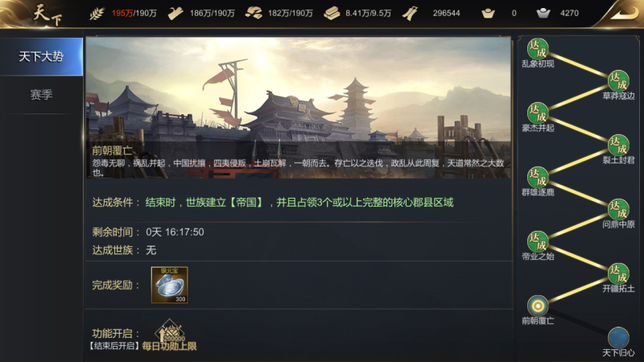Select the 帝业之始 milestone node
Image resolution: width=644 pixels, height=362 pixels.
538,241
